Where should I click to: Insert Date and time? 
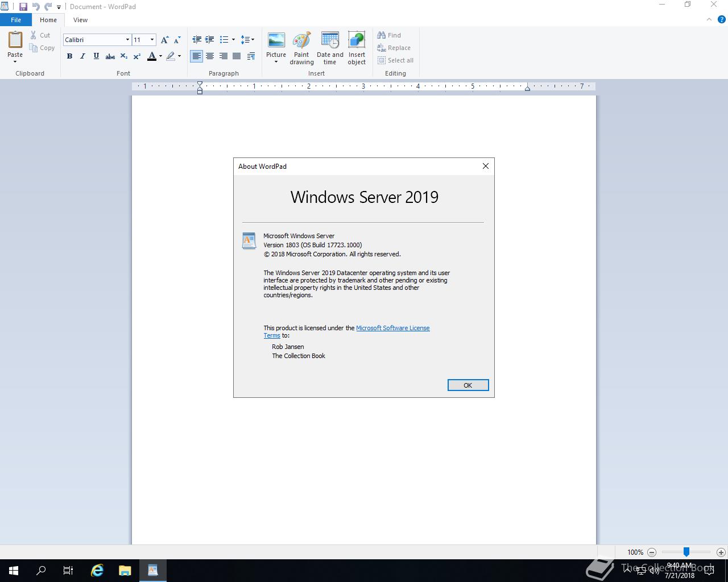pyautogui.click(x=330, y=48)
